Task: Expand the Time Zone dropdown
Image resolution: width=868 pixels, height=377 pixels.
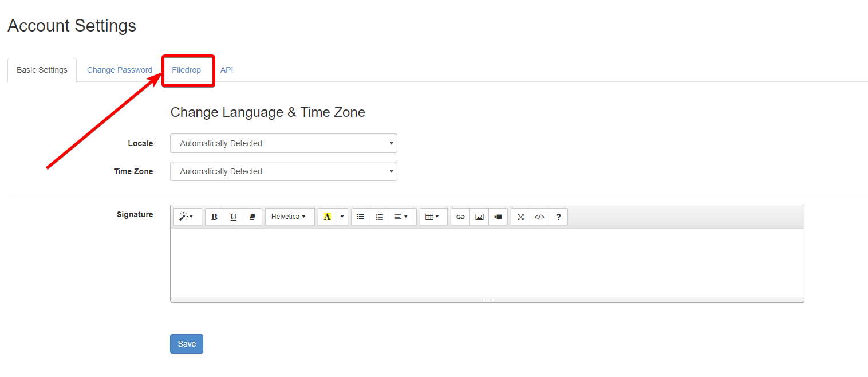Action: [283, 171]
